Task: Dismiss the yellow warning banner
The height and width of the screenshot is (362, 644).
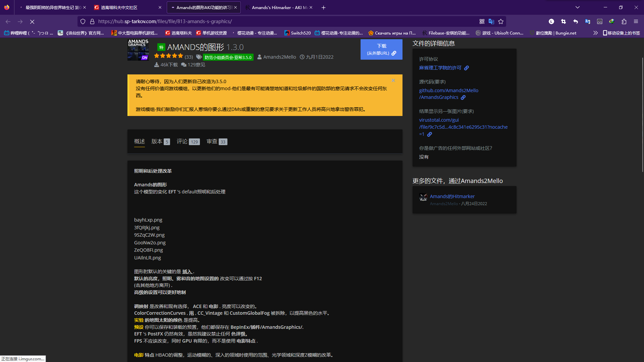Action: 393,80
